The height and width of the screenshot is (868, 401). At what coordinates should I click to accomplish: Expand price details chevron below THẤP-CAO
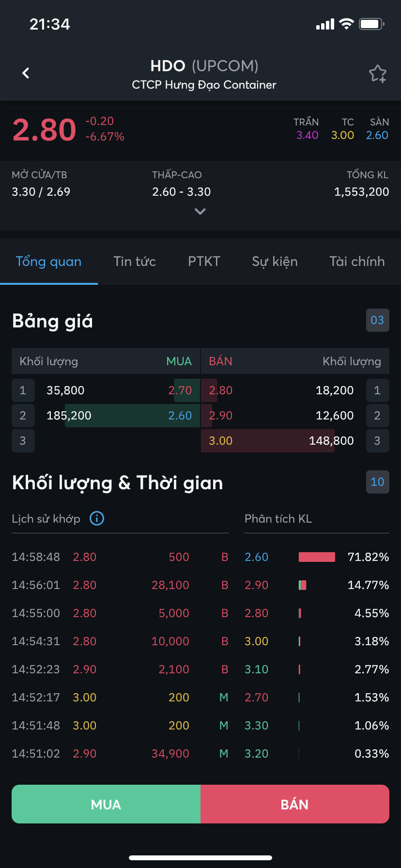pyautogui.click(x=200, y=211)
